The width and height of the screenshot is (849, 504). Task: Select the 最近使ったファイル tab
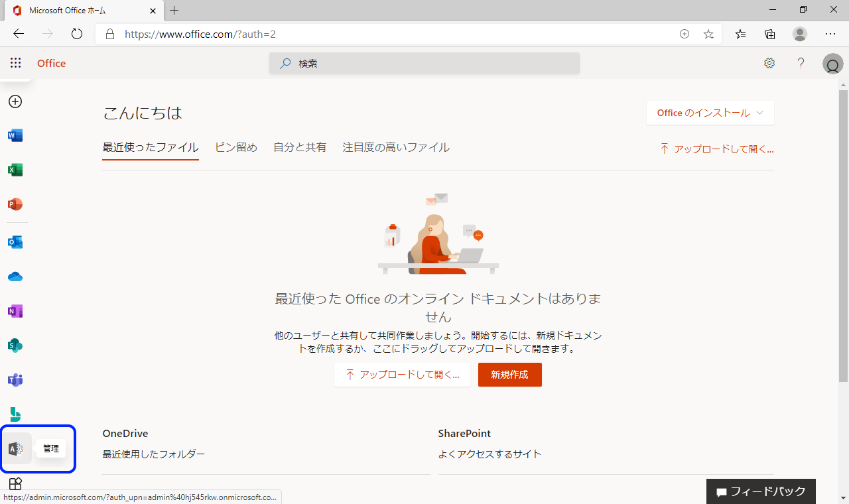point(151,147)
